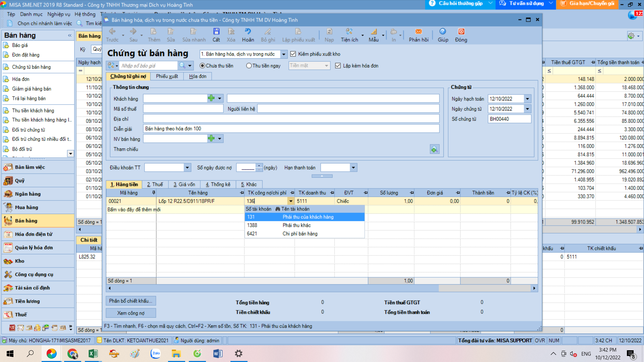Click the Thêm (add) toolbar icon
644x362 pixels.
pyautogui.click(x=154, y=32)
